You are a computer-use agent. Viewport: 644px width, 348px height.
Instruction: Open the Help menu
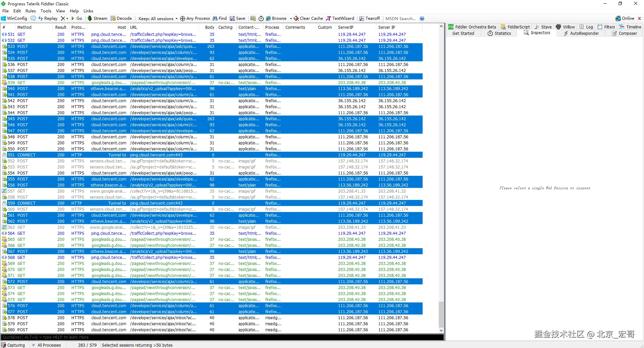point(74,11)
